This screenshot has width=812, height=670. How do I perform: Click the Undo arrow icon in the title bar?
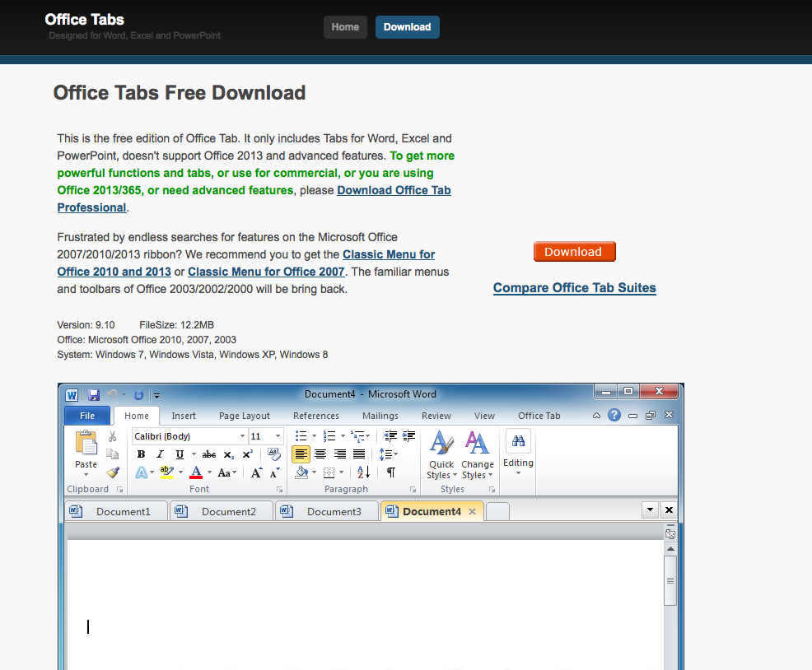tap(112, 394)
